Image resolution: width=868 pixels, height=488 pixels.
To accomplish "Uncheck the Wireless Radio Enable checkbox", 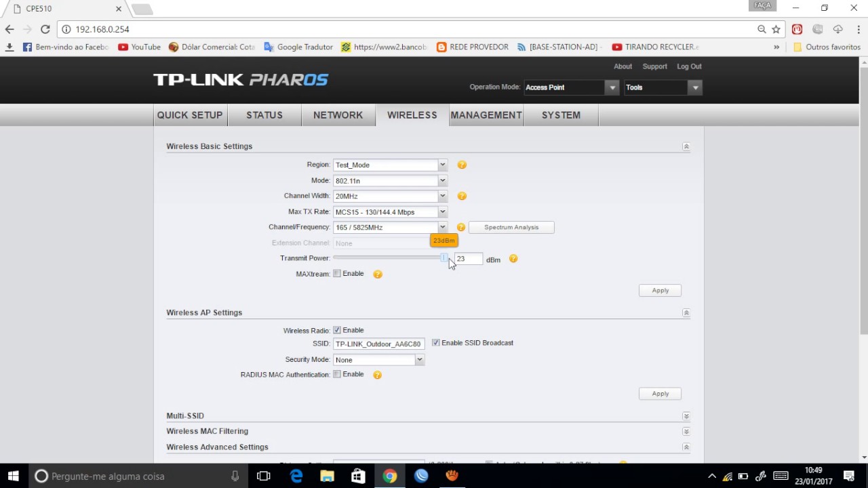I will 336,330.
